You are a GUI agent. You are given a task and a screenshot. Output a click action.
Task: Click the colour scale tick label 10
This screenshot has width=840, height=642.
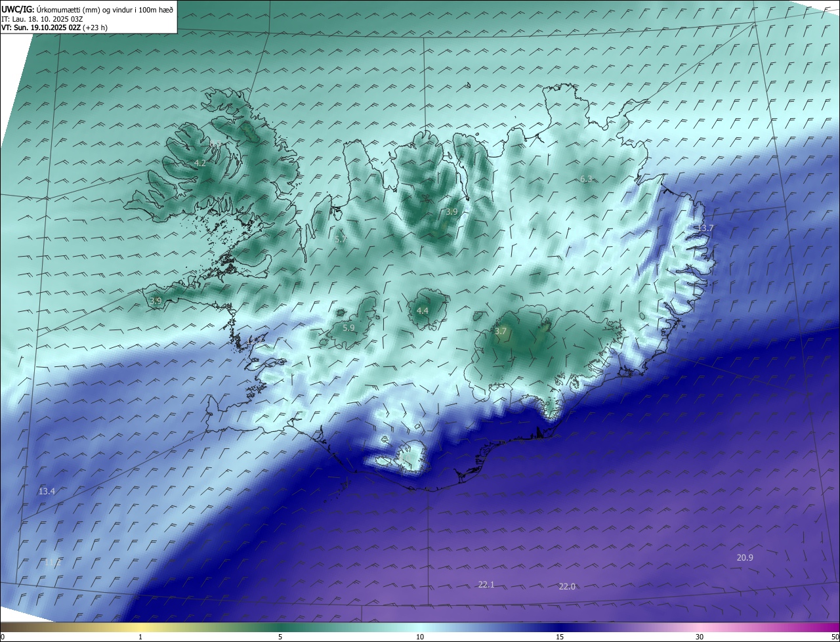click(x=420, y=637)
